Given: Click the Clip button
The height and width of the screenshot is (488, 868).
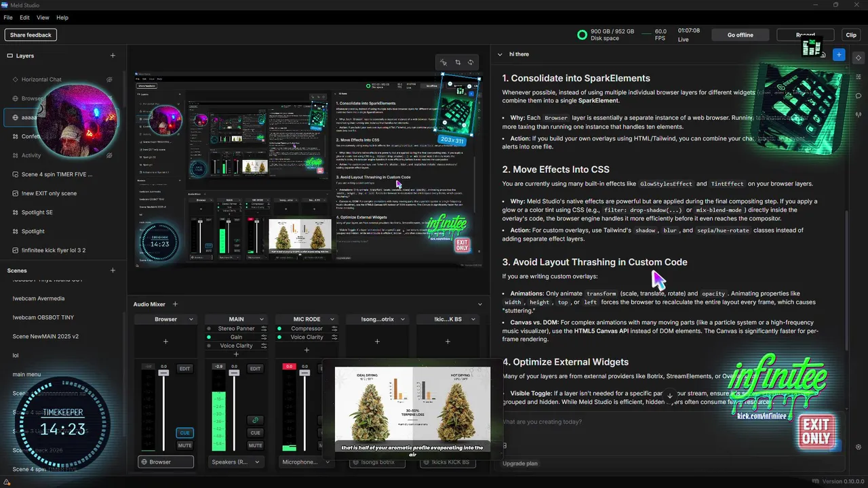Looking at the screenshot, I should [x=851, y=35].
